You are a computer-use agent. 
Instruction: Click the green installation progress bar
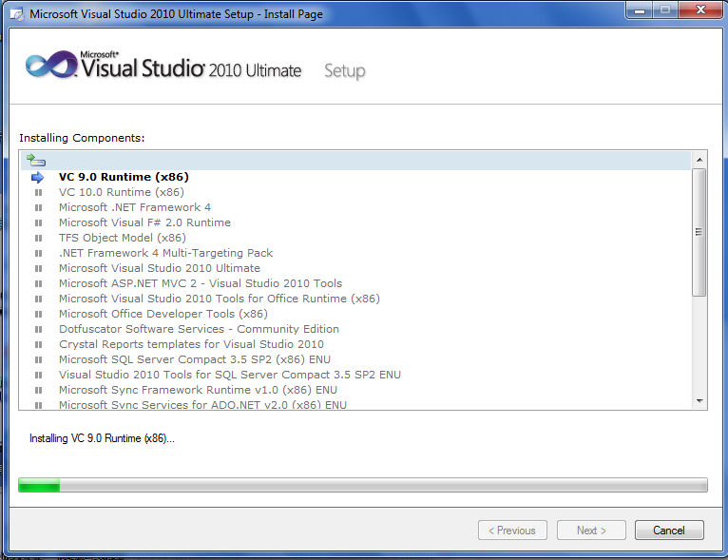(x=363, y=485)
